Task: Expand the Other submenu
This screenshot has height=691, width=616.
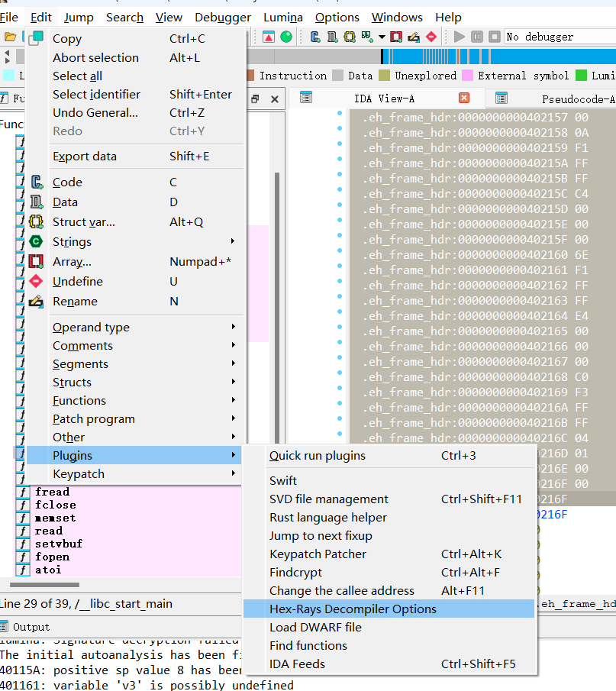Action: pos(233,437)
